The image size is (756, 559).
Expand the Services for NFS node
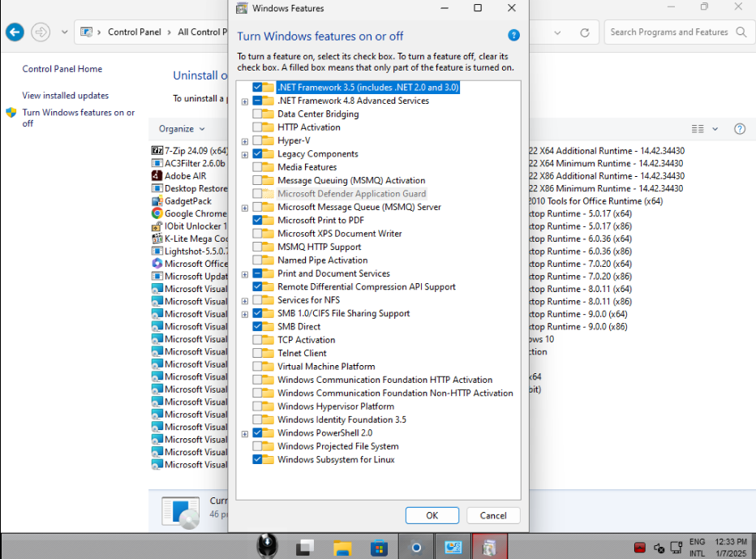(245, 301)
